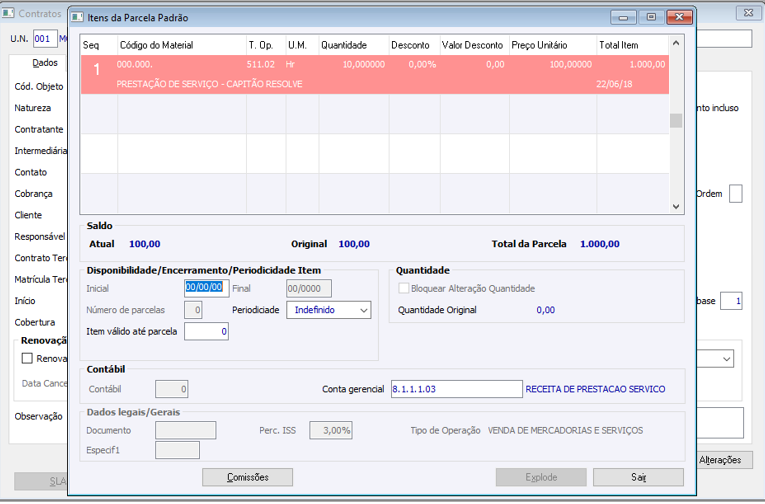Maximize the Itens da Parcela Padrão dialog
The width and height of the screenshot is (765, 504).
click(651, 17)
